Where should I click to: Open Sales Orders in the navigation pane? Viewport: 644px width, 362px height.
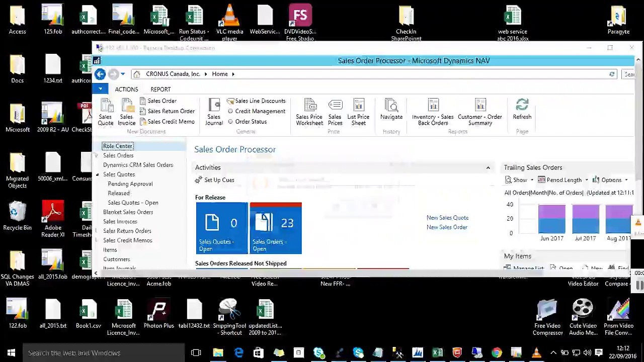point(118,155)
